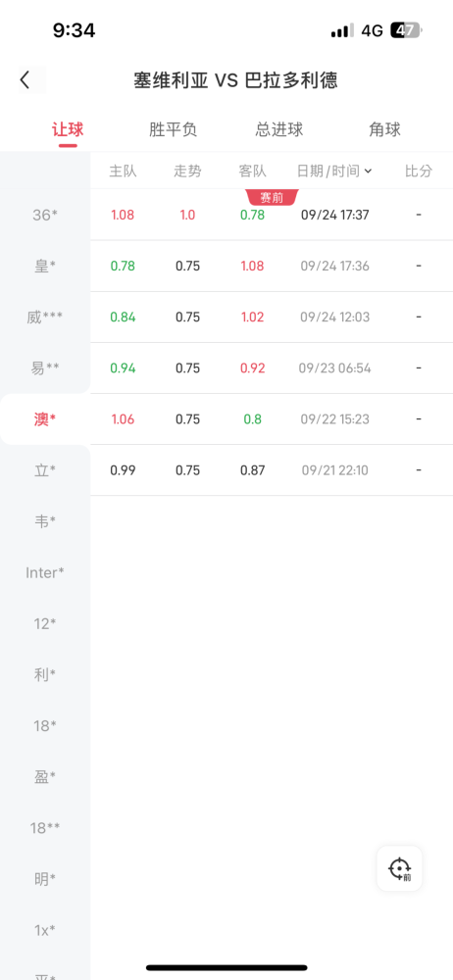Tap the 09/24 17:37 odds row

[x=272, y=215]
